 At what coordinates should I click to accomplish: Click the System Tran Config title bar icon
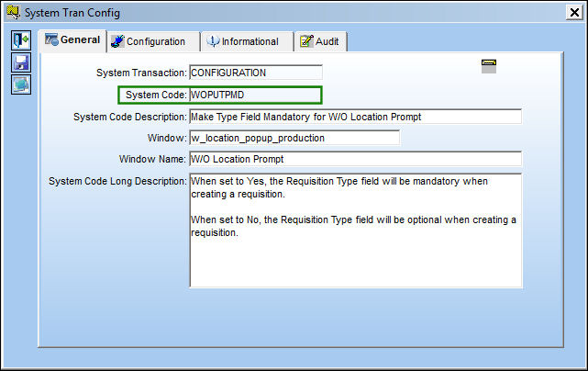coord(13,12)
